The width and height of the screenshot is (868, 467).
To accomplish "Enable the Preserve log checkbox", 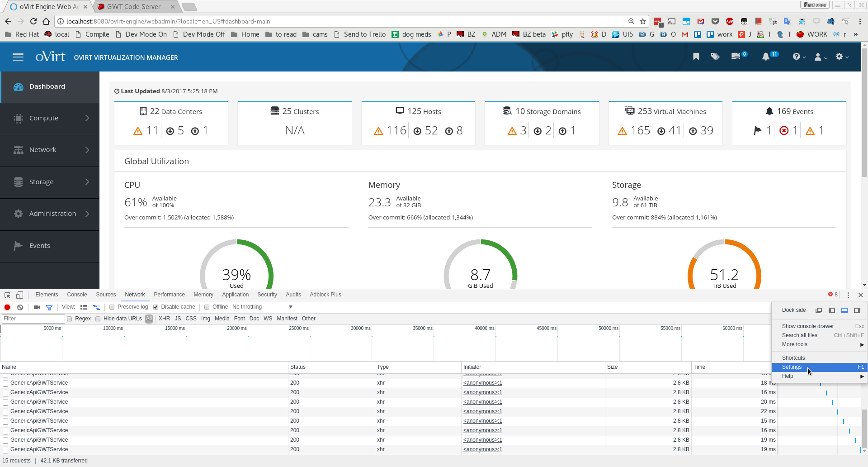I will (112, 307).
